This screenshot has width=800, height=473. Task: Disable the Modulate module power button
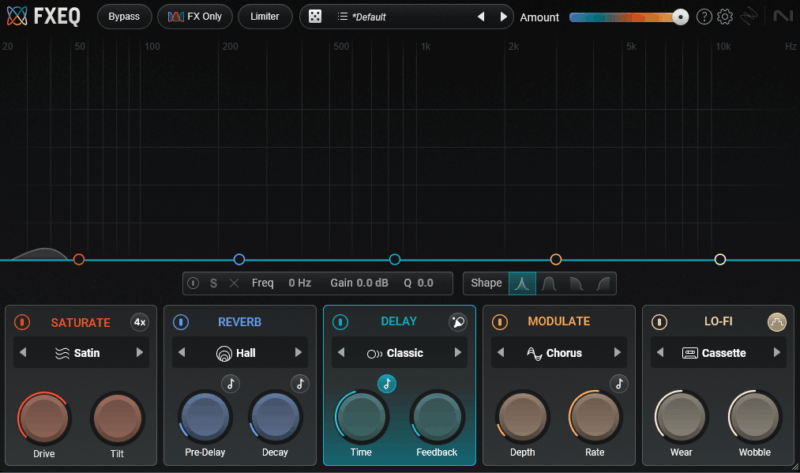[500, 322]
